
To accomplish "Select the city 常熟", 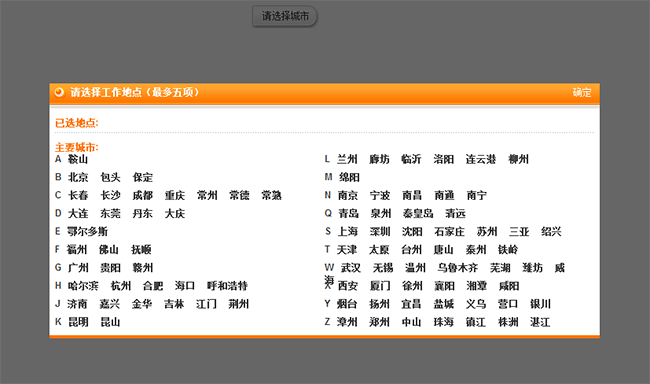I will click(272, 195).
